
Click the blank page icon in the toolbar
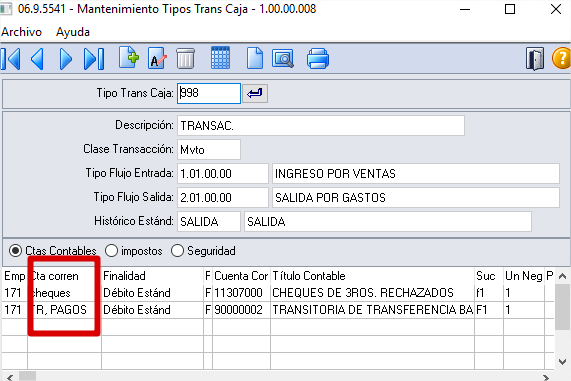point(255,58)
